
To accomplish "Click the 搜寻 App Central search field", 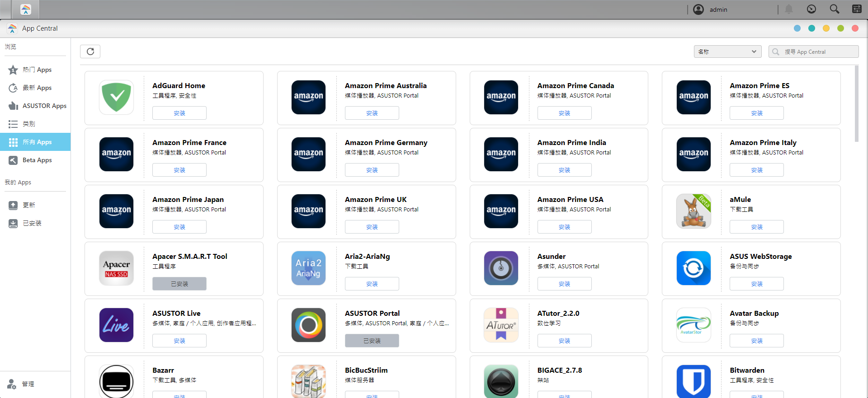I will (x=813, y=52).
